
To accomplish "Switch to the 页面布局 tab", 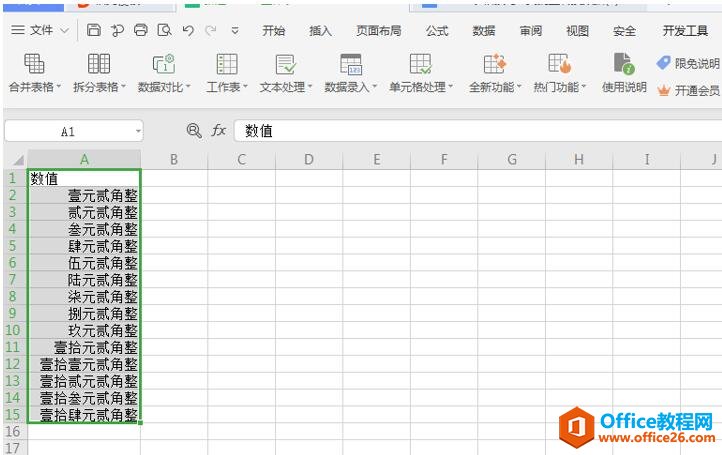I will point(378,31).
